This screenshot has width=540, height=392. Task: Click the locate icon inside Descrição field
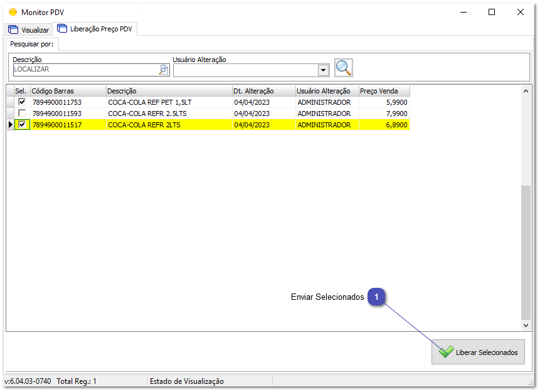pos(164,70)
